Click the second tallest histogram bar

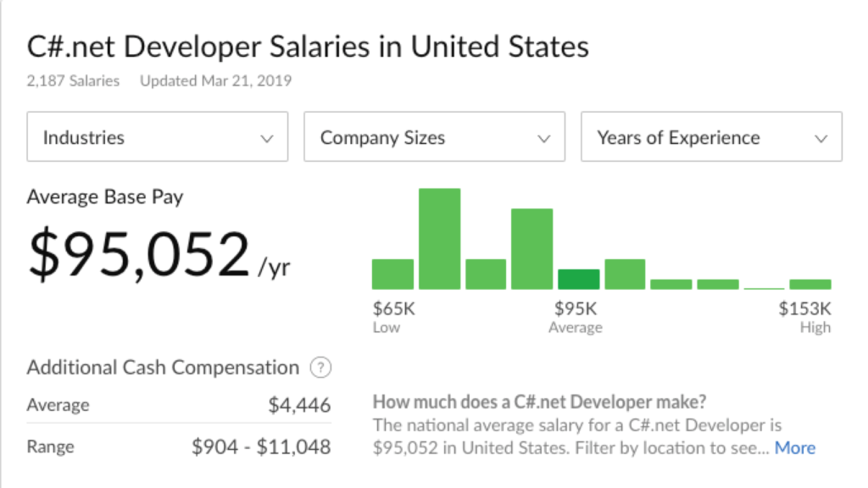[x=531, y=249]
